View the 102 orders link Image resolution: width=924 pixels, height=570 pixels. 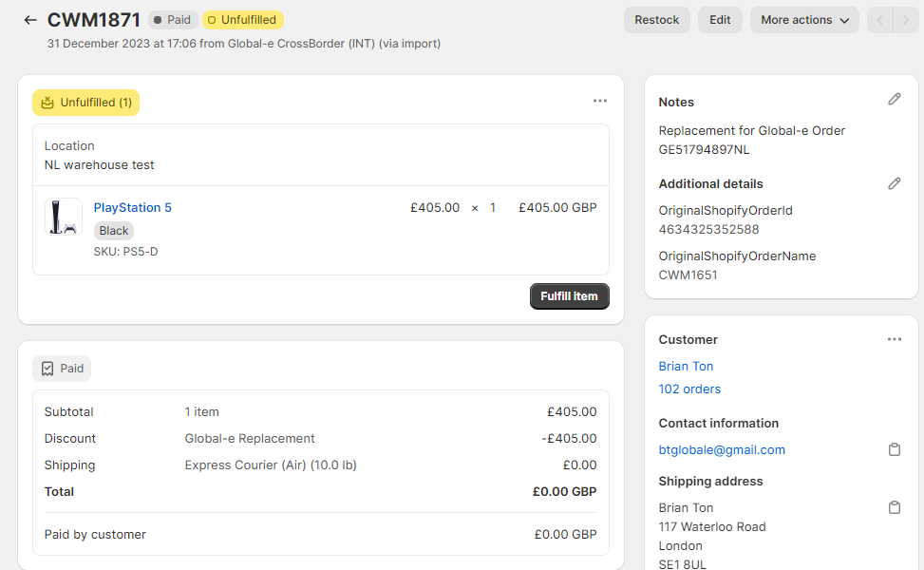(689, 389)
